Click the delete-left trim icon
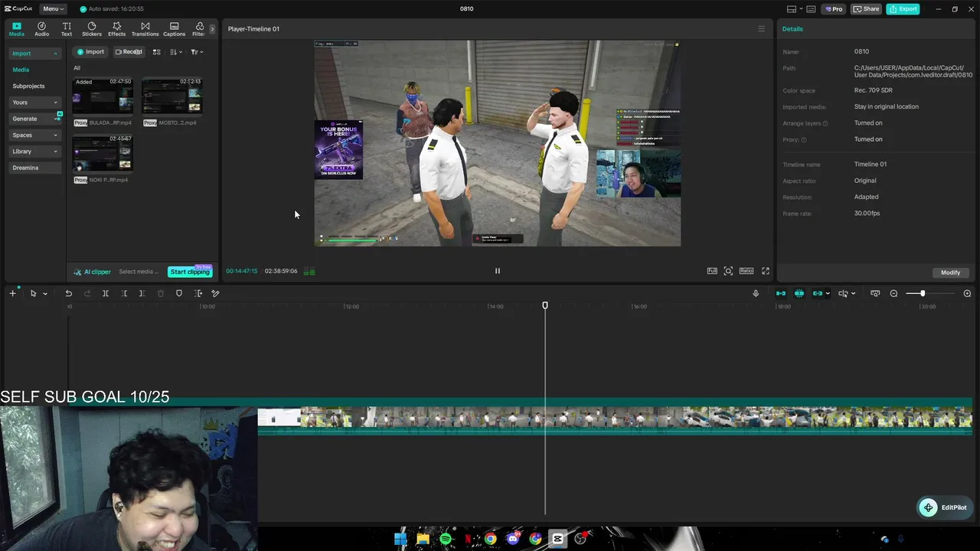Screen dimensions: 980x551 pyautogui.click(x=124, y=294)
